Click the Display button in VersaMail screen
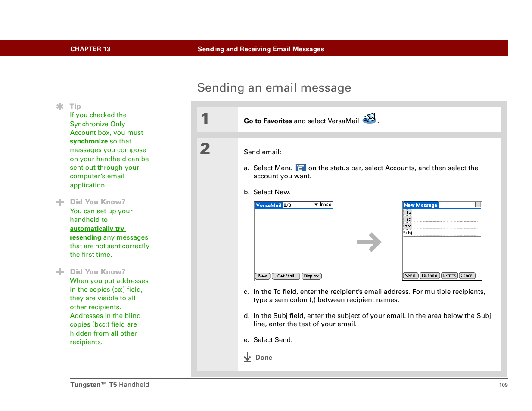532x411 pixels. [x=311, y=276]
